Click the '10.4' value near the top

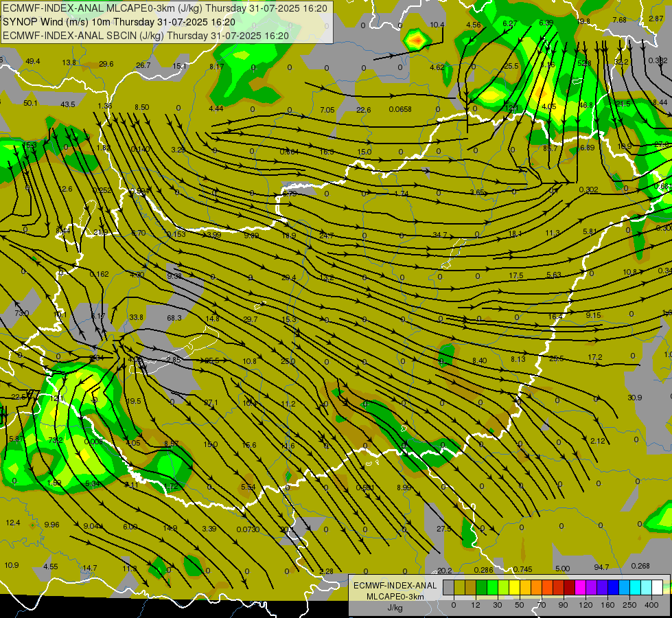pos(437,25)
